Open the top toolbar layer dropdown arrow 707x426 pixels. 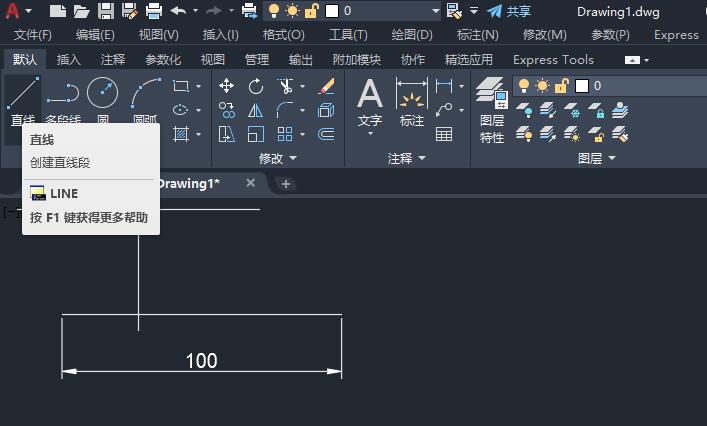(435, 11)
